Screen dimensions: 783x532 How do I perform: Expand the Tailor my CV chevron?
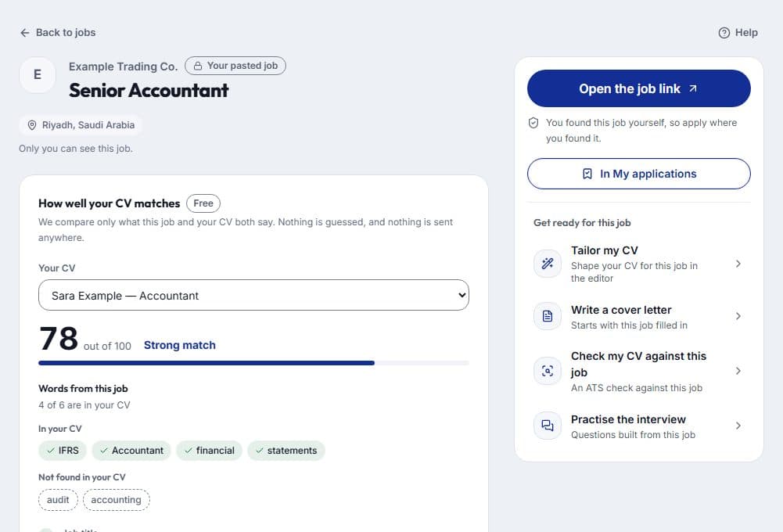pyautogui.click(x=738, y=264)
